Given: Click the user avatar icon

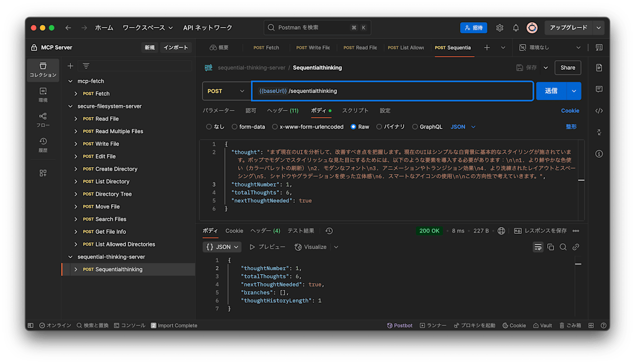Looking at the screenshot, I should click(x=532, y=28).
